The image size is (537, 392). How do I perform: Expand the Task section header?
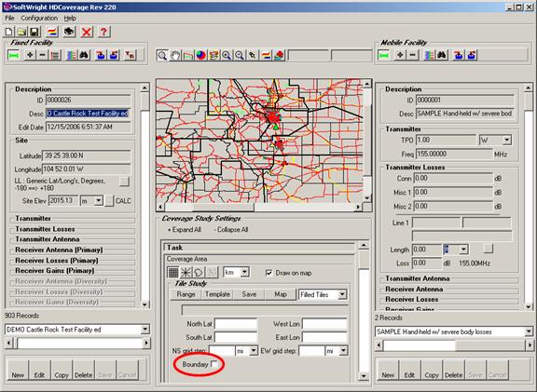pos(259,248)
